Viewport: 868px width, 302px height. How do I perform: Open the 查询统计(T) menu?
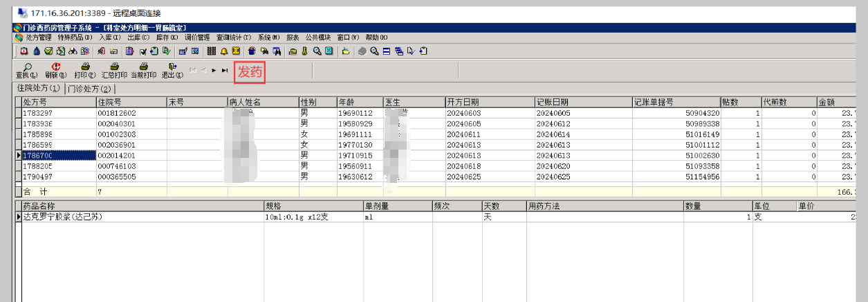tap(234, 37)
